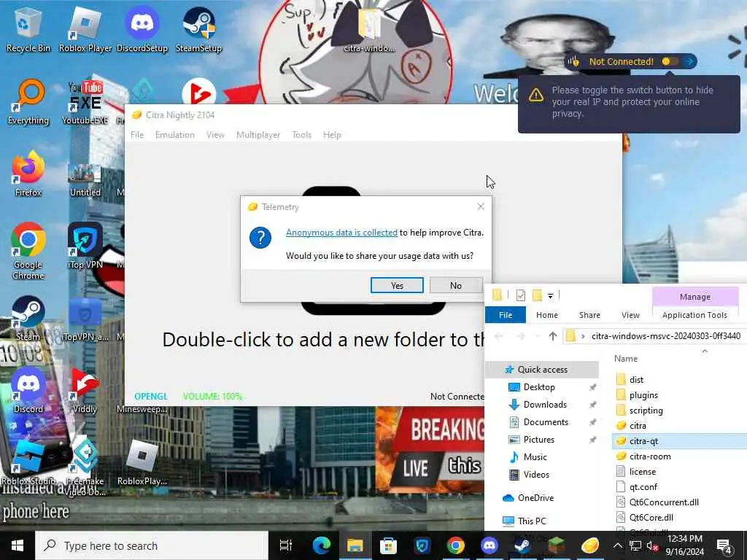Viewport: 747px width, 560px height.
Task: Open Downloads in the navigation pane
Action: tap(545, 404)
